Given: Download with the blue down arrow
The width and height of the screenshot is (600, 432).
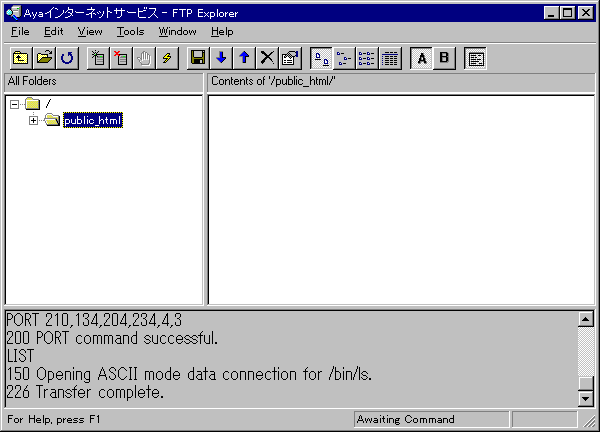Looking at the screenshot, I should click(221, 58).
